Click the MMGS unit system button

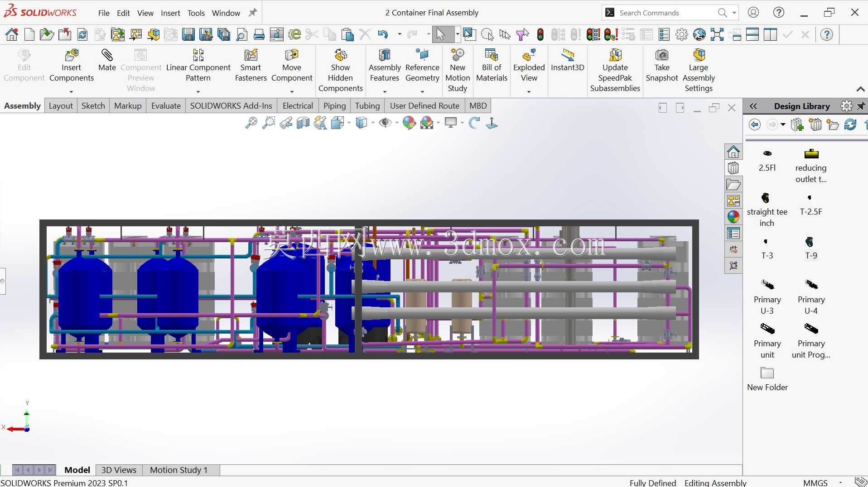[815, 482]
